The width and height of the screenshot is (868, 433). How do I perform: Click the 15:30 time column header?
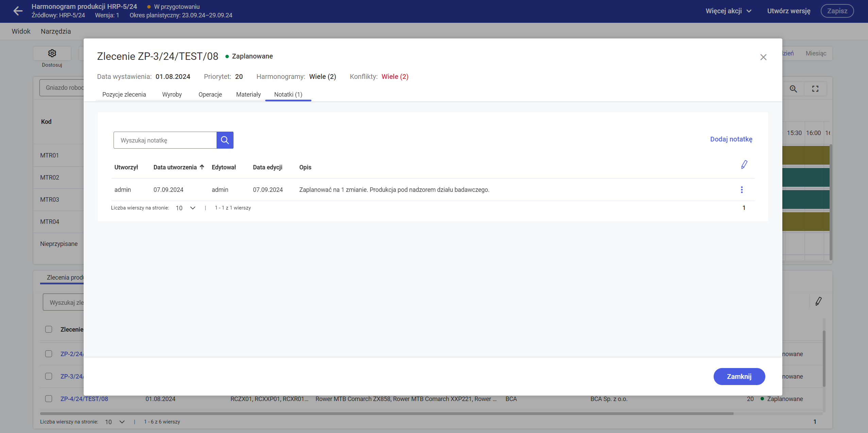[x=794, y=133]
